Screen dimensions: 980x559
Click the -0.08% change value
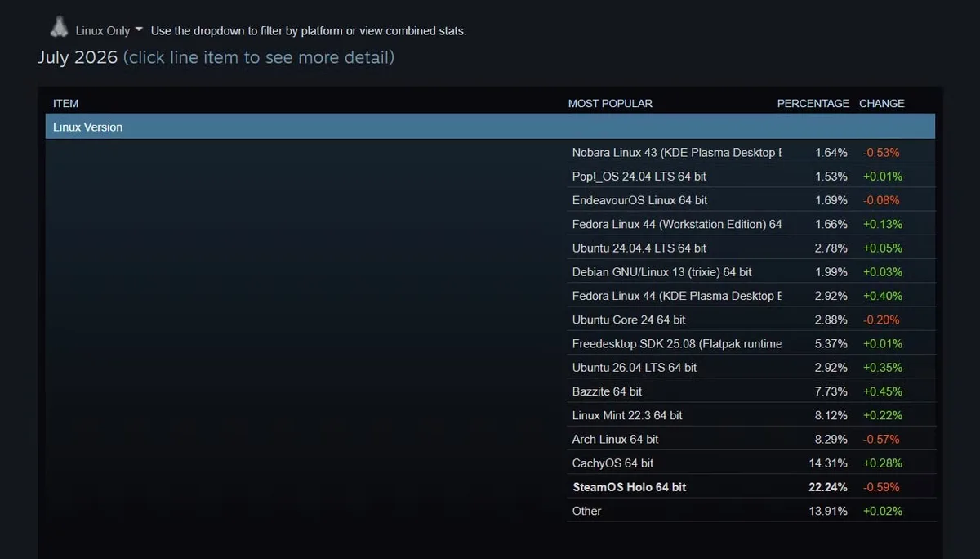tap(882, 200)
